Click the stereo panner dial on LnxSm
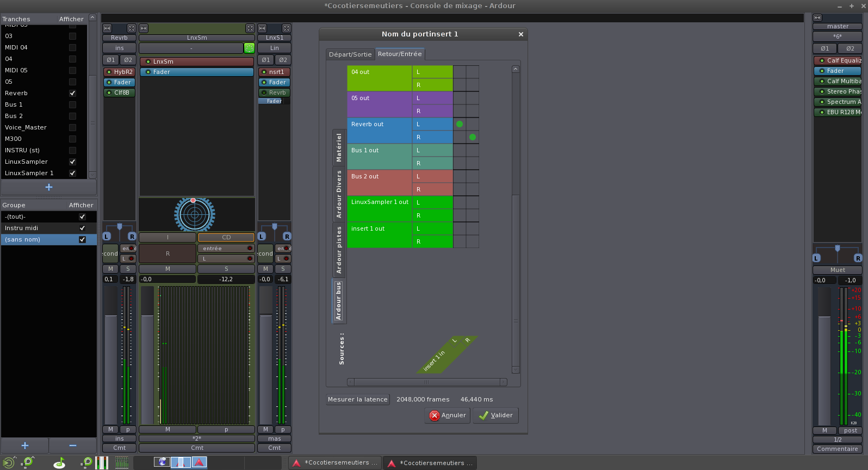 click(194, 214)
